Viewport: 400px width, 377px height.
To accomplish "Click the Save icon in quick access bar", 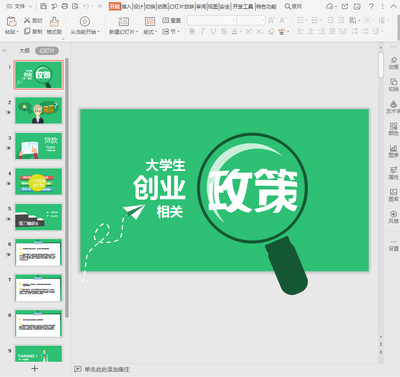I will coord(43,6).
